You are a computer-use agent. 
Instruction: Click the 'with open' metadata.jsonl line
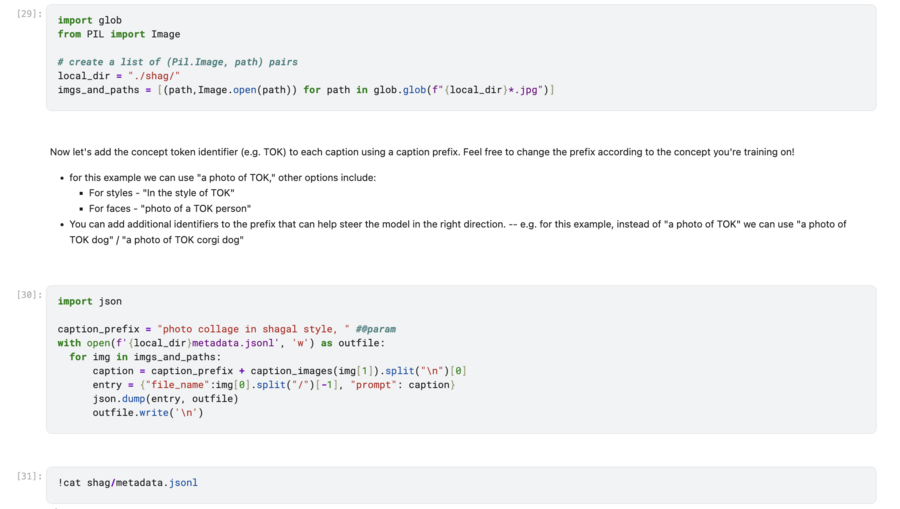(x=201, y=343)
